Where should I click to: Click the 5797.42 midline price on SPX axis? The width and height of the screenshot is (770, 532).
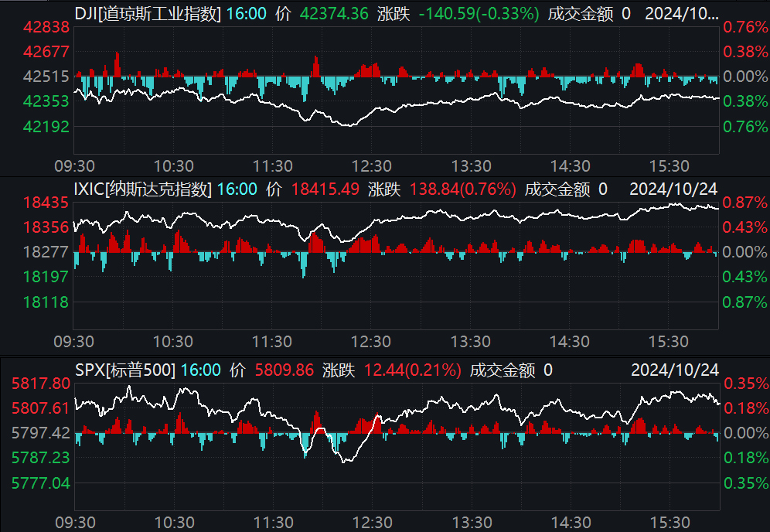coord(39,432)
